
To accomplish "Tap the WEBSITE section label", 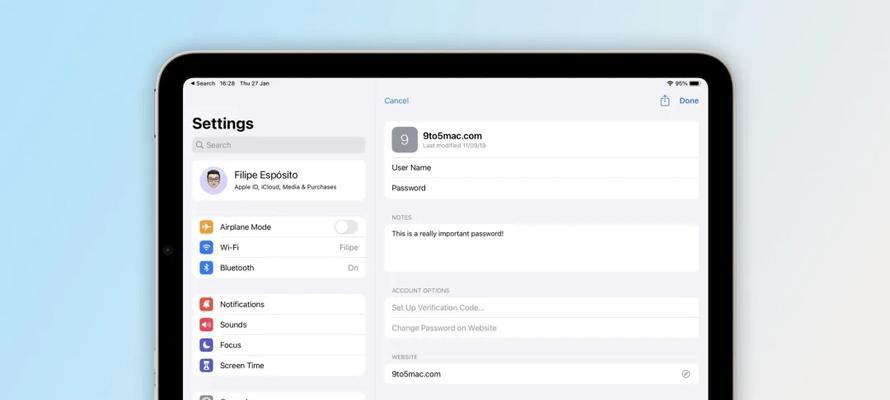I will [x=404, y=357].
